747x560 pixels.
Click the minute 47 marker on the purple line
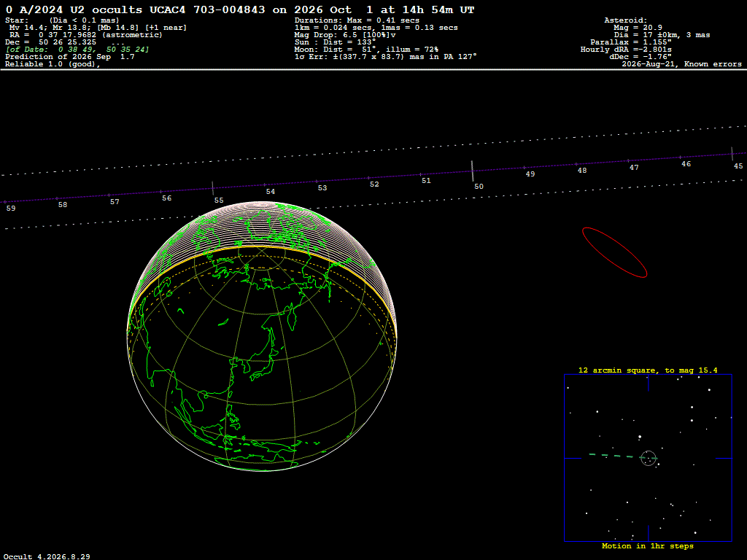point(628,161)
